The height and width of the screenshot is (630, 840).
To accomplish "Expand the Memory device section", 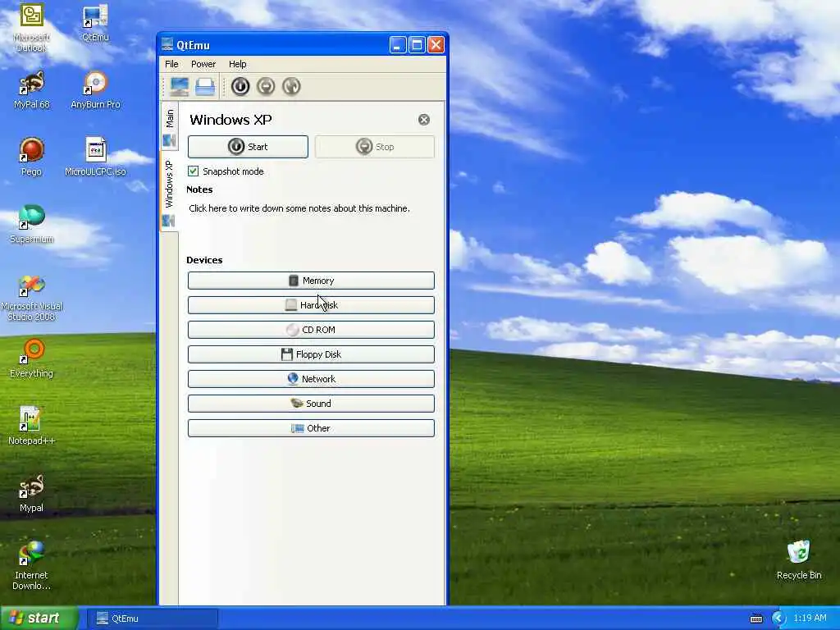I will 311,281.
